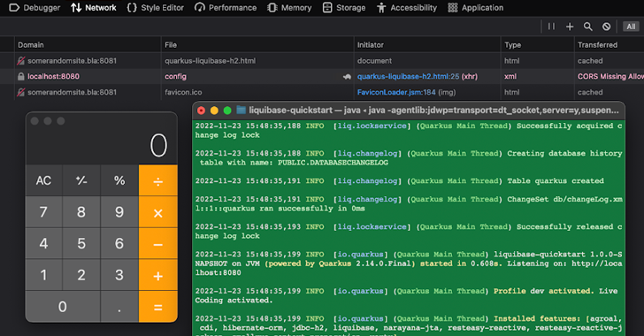Click Calculator 3 key
Screen dimensions: 644x336
tap(119, 275)
